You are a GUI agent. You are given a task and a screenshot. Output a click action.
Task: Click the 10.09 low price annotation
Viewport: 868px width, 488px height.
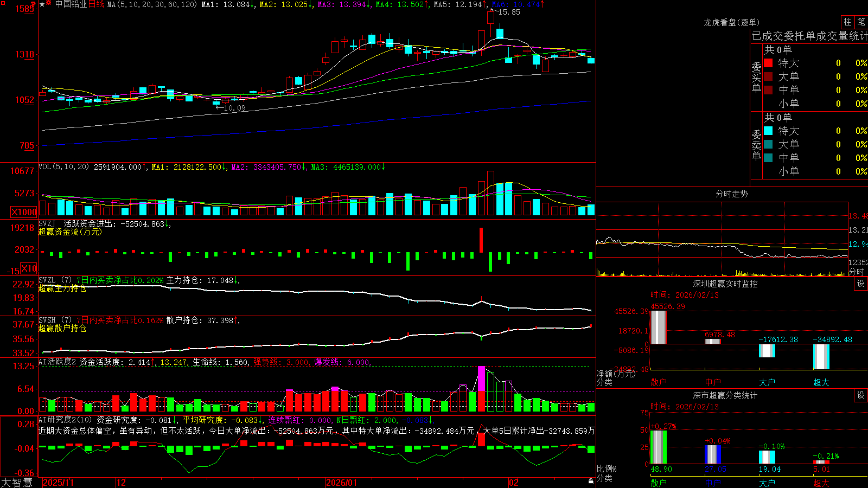click(x=234, y=108)
